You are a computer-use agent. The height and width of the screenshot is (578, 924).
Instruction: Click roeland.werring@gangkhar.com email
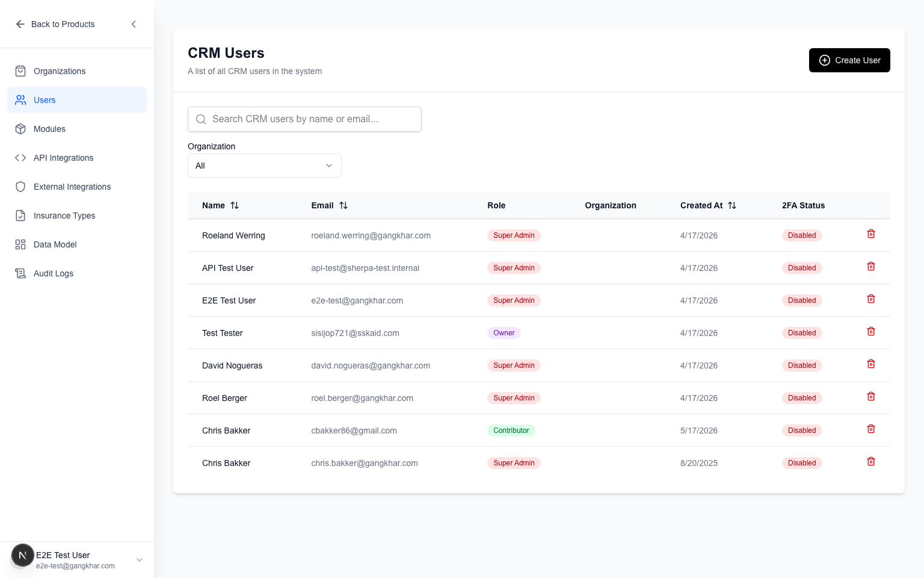click(x=371, y=235)
